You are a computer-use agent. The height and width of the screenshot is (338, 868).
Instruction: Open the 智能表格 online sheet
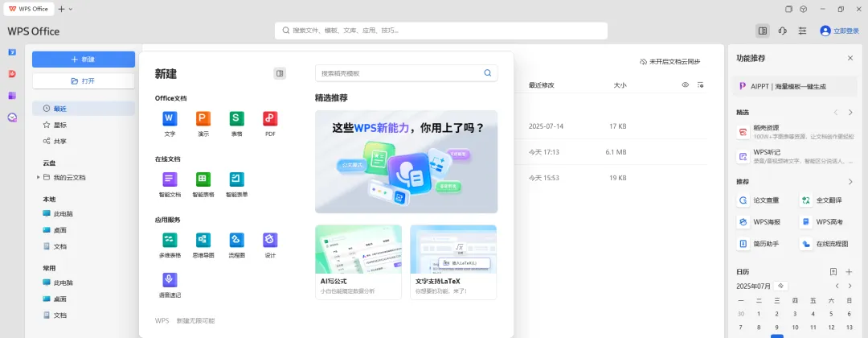click(x=203, y=184)
